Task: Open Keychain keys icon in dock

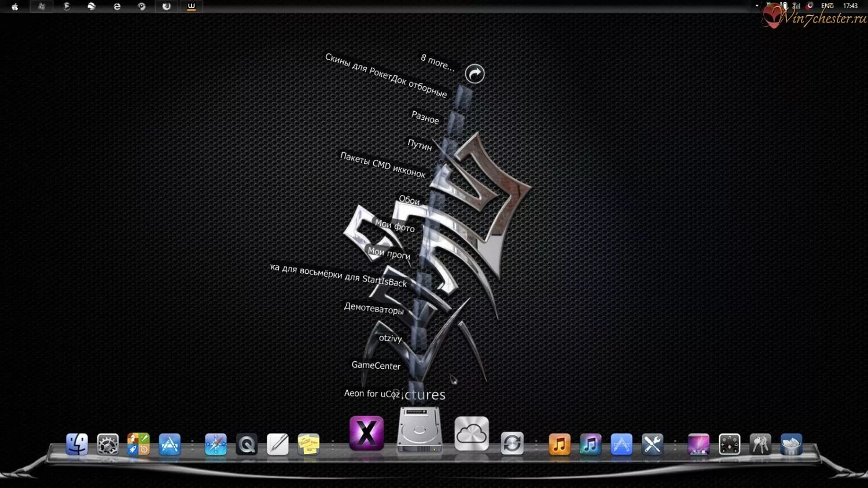Action: click(760, 445)
